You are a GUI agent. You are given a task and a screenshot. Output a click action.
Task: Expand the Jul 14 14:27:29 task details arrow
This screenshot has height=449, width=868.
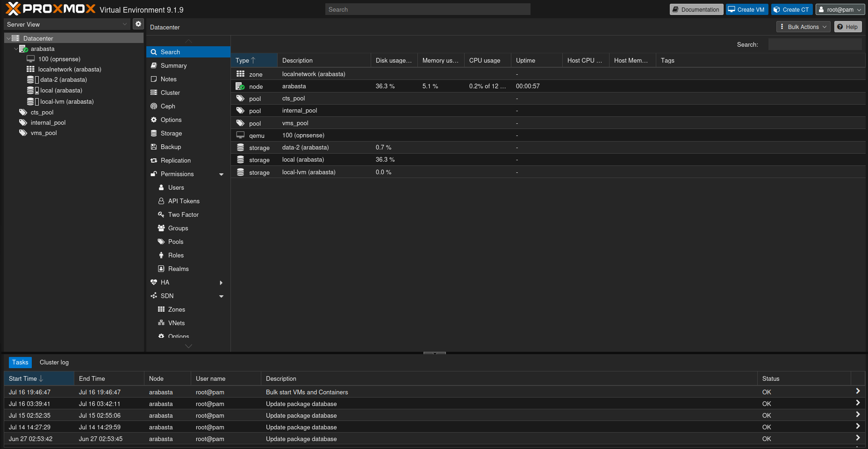tap(858, 426)
